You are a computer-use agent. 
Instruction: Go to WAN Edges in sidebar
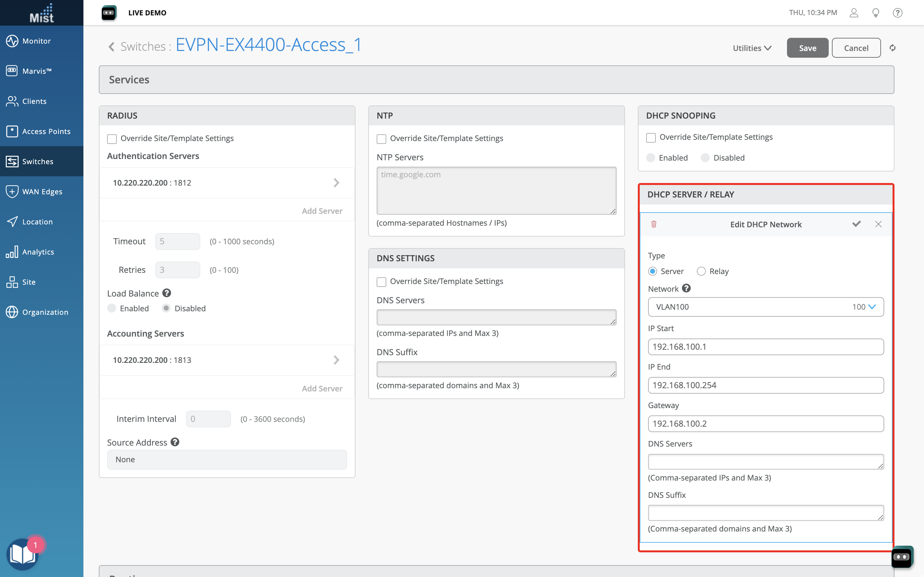click(x=42, y=192)
